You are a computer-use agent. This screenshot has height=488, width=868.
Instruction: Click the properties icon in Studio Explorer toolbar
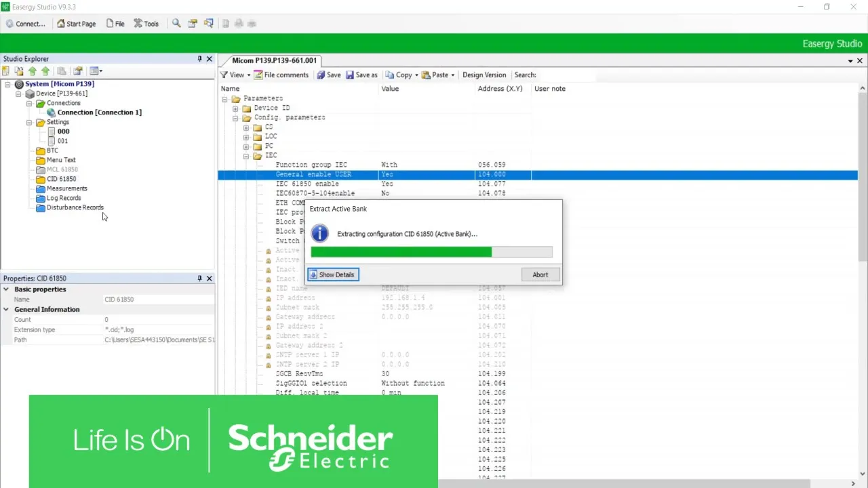click(x=77, y=70)
